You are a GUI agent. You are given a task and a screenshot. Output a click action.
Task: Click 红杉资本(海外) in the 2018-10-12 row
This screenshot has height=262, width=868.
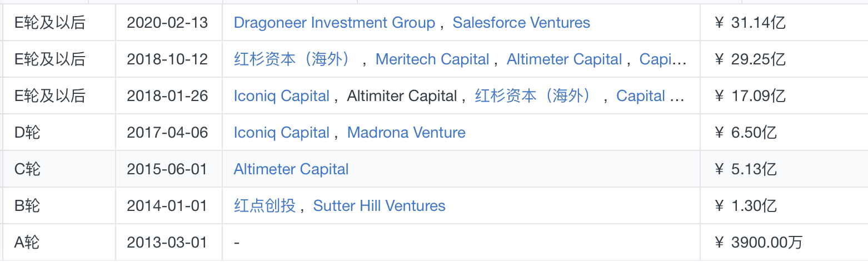point(293,59)
